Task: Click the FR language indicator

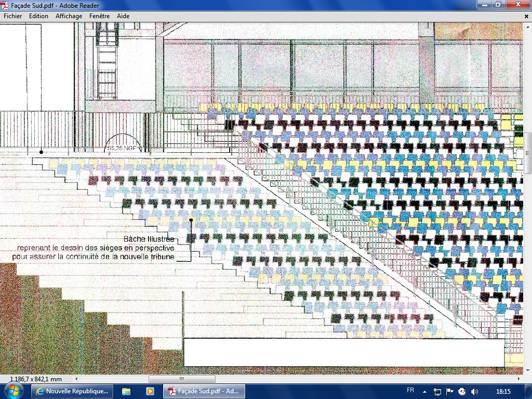Action: point(410,390)
